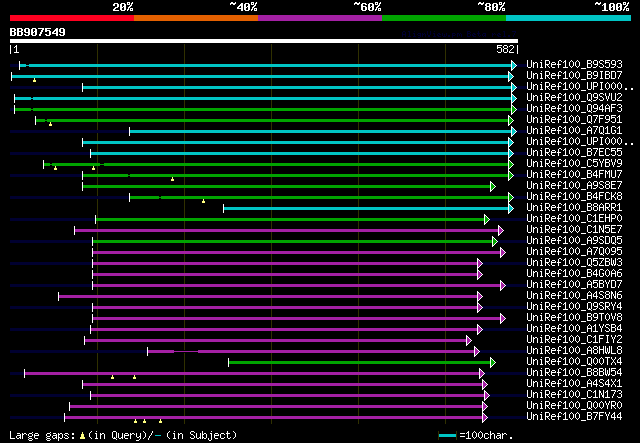
Task: Click the UniRef100_C1N5E7 label
Action: [574, 230]
